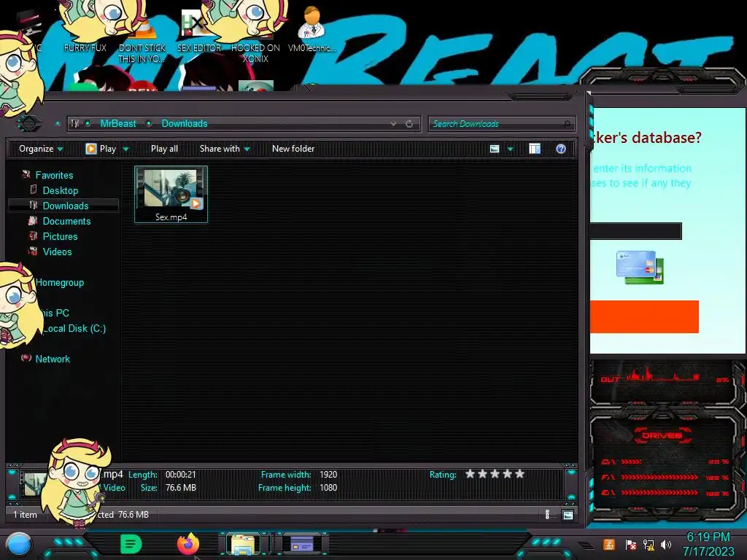Expand the view options dropdown arrow

[510, 149]
